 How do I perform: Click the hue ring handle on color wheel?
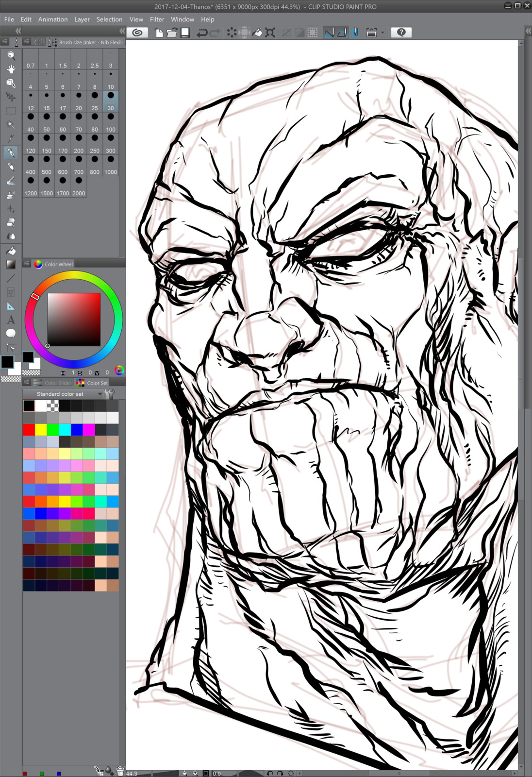click(x=35, y=296)
